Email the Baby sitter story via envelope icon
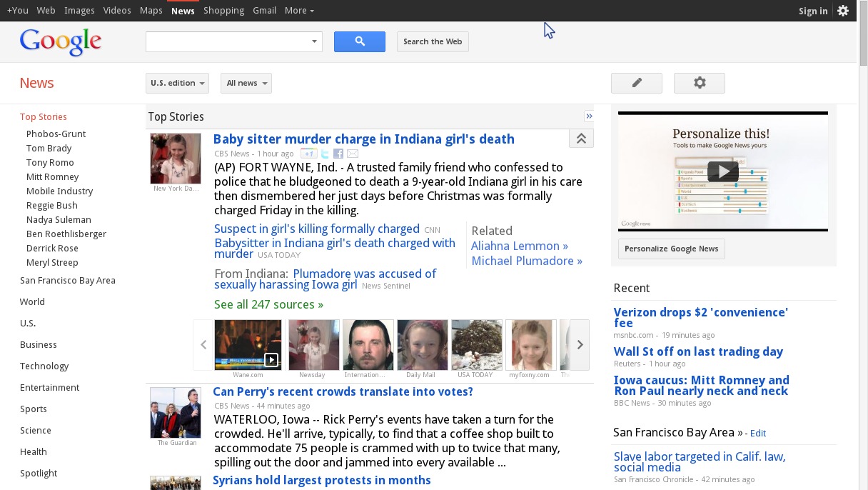 pyautogui.click(x=353, y=154)
